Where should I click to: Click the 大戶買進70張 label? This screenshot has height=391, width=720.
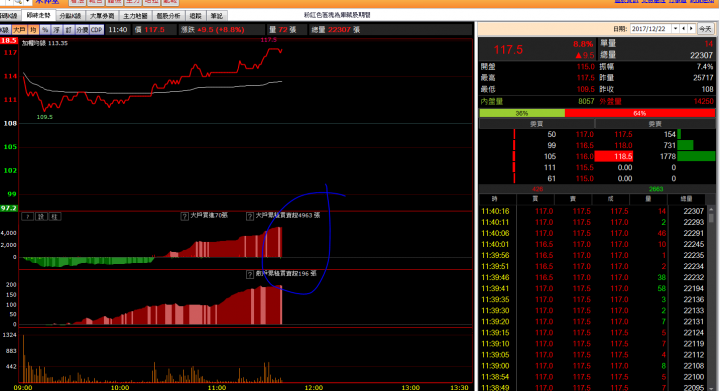click(x=209, y=215)
